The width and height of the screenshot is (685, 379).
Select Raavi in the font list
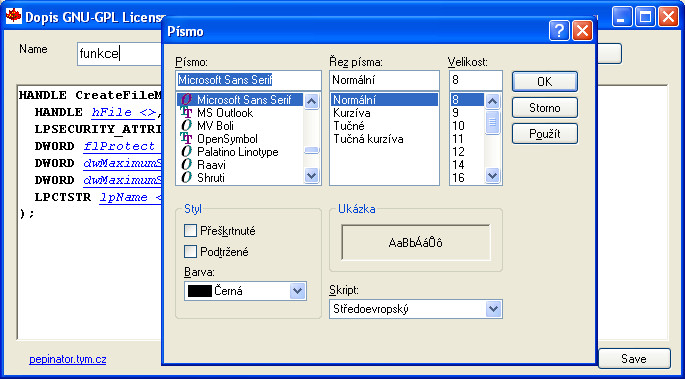click(240, 165)
